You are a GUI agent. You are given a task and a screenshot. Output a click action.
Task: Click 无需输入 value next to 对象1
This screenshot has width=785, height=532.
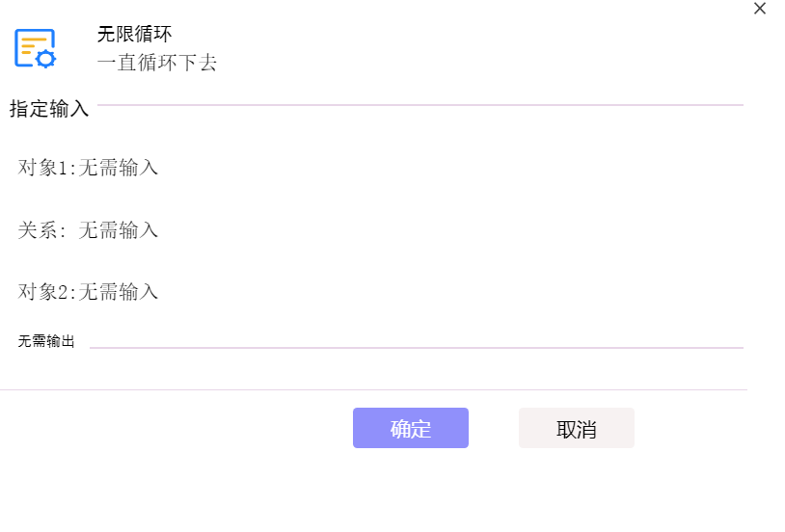click(x=119, y=168)
